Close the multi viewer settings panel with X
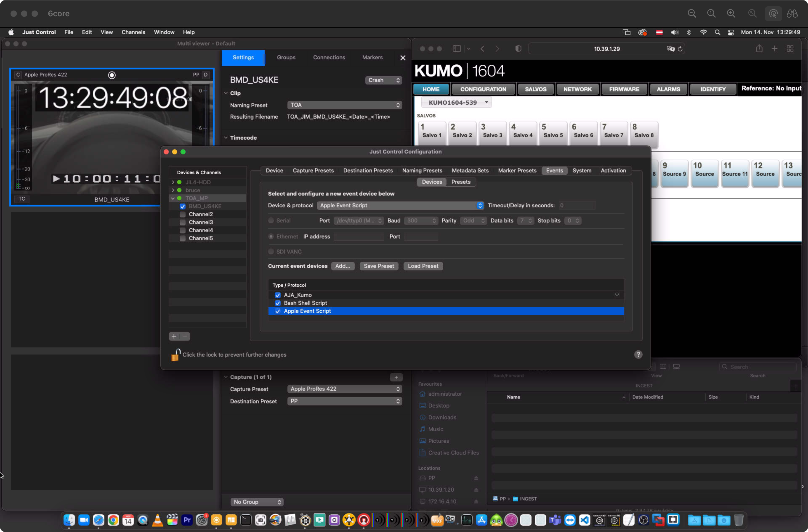 (403, 58)
